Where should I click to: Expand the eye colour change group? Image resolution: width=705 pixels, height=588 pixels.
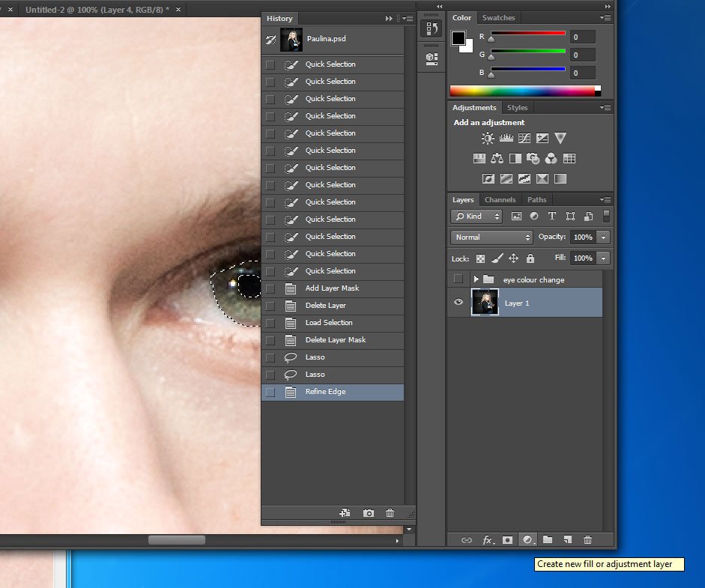tap(476, 279)
